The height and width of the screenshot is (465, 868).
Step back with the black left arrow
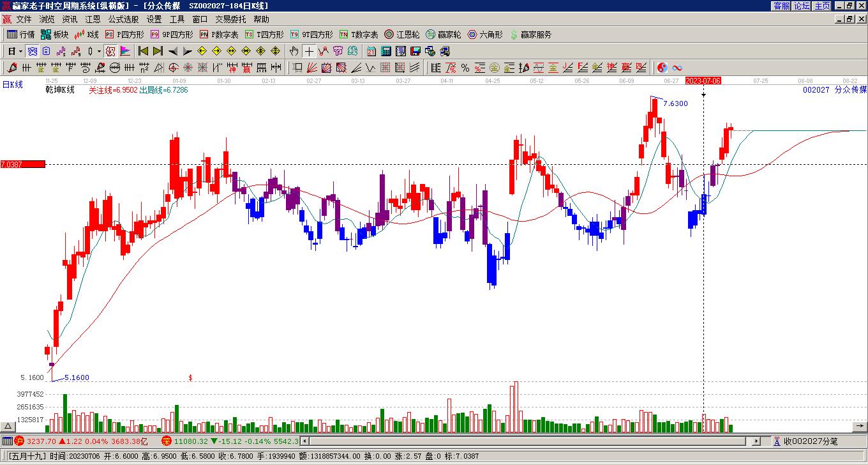[173, 51]
